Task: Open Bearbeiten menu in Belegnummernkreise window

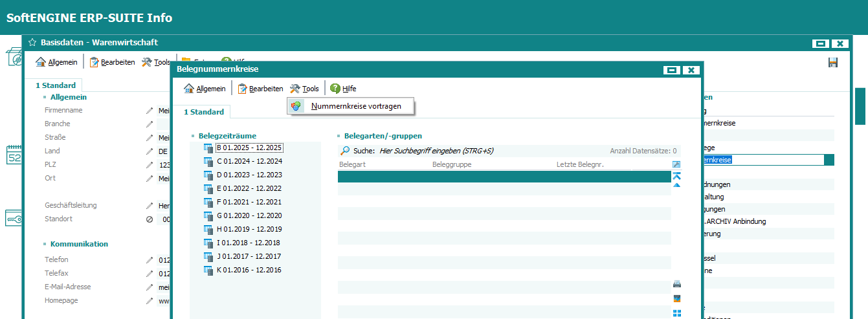Action: coord(260,89)
